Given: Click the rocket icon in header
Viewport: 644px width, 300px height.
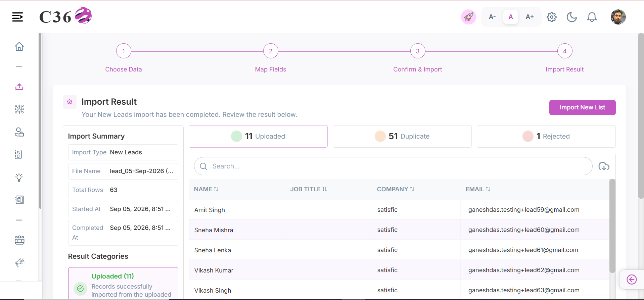Looking at the screenshot, I should click(x=468, y=17).
